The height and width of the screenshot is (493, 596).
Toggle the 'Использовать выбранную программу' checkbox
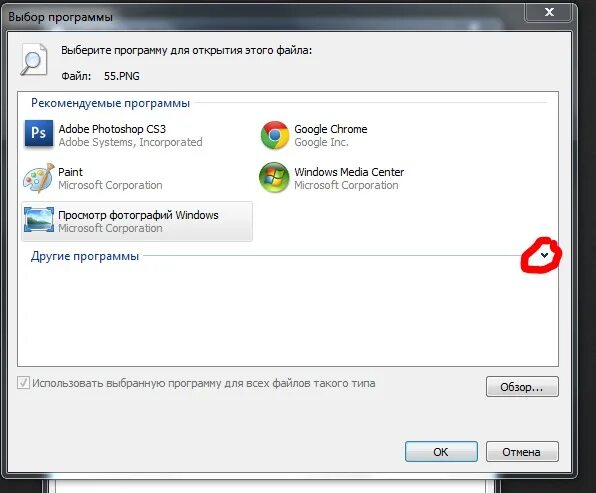pos(23,382)
